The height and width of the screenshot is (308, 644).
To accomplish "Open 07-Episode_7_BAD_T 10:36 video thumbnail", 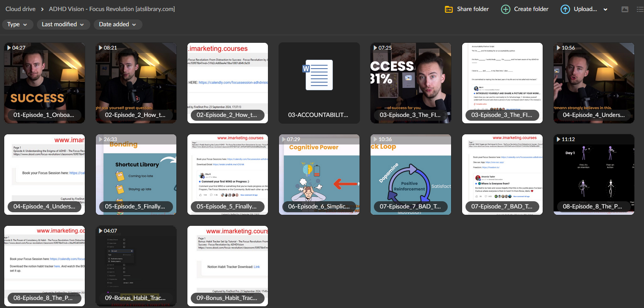I will 410,174.
